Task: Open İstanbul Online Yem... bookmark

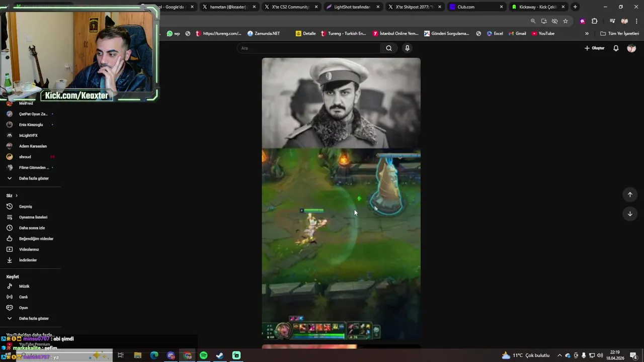Action: [396, 34]
